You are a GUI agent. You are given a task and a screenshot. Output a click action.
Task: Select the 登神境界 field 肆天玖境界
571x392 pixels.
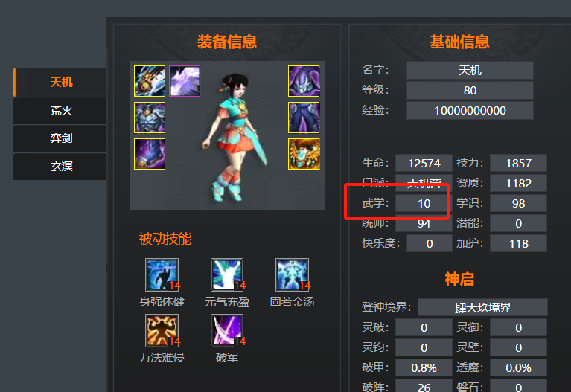pyautogui.click(x=482, y=307)
